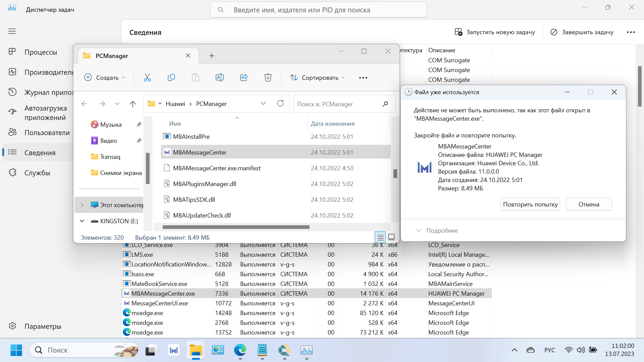Refresh the PCManager folder view
Image resolution: width=644 pixels, height=362 pixels.
280,104
